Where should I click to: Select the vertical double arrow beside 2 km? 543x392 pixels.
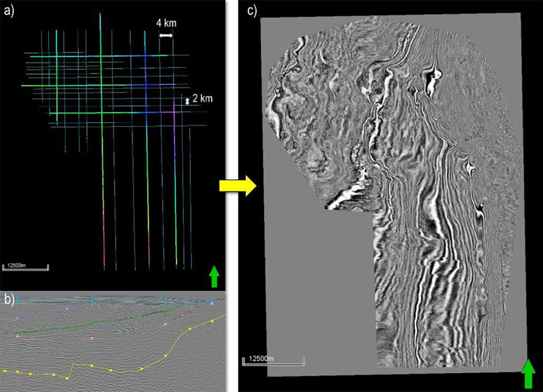[x=188, y=101]
